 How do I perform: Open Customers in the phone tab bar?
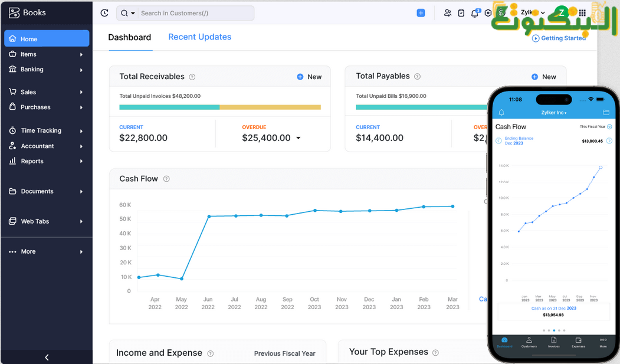click(x=529, y=342)
